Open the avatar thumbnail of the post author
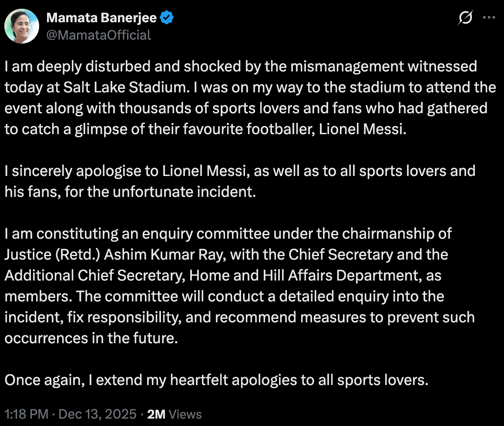 pos(21,26)
